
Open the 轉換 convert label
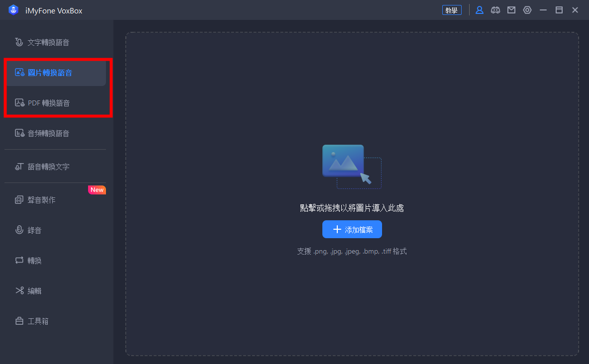34,261
